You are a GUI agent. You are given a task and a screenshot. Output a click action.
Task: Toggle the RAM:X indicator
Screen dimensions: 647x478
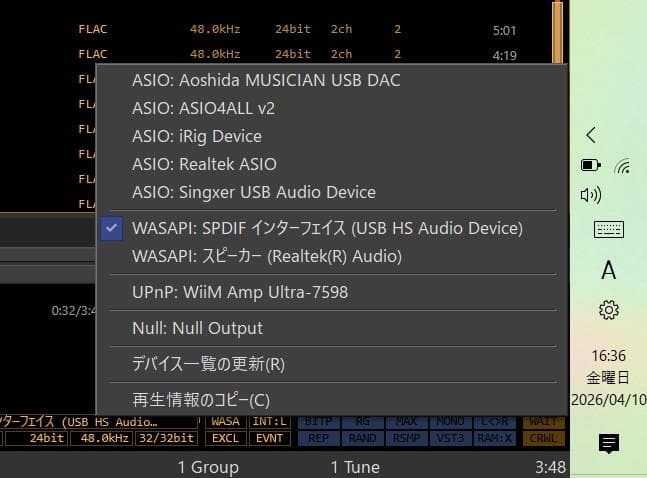(x=495, y=438)
